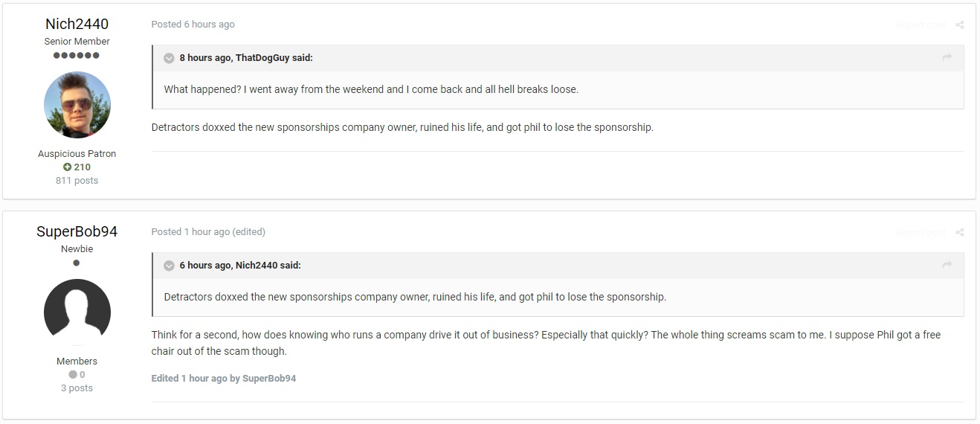View Nich2440's sunglasses avatar photo
Viewport: 980px width, 424px height.
point(77,105)
